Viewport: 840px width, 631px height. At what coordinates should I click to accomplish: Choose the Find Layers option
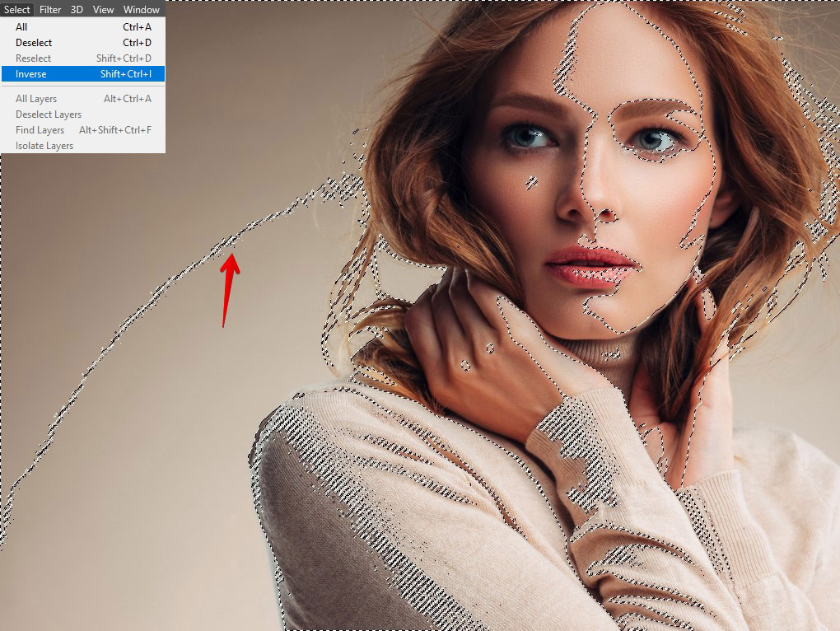pos(40,129)
